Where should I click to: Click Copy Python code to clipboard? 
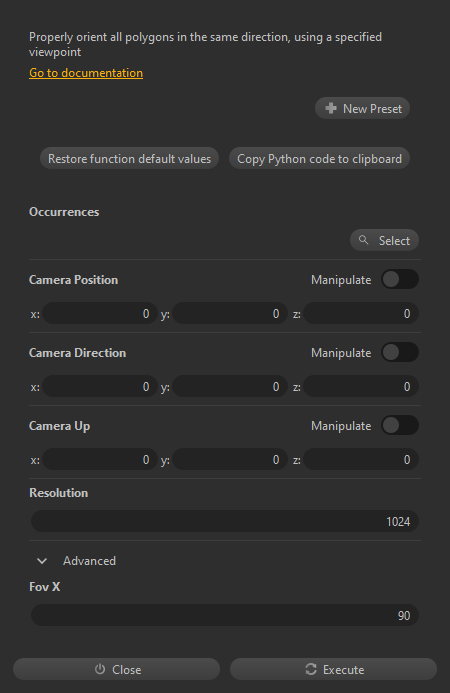pyautogui.click(x=319, y=158)
